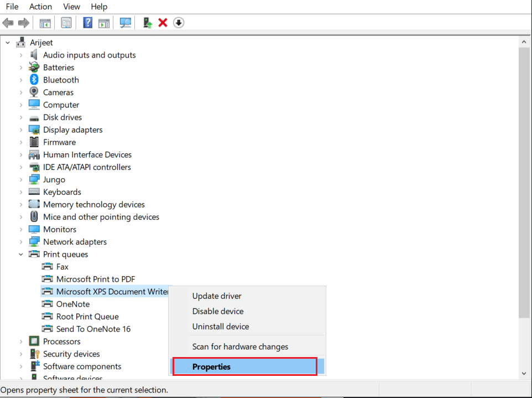532x398 pixels.
Task: Click the Network adapters icon
Action: click(34, 242)
